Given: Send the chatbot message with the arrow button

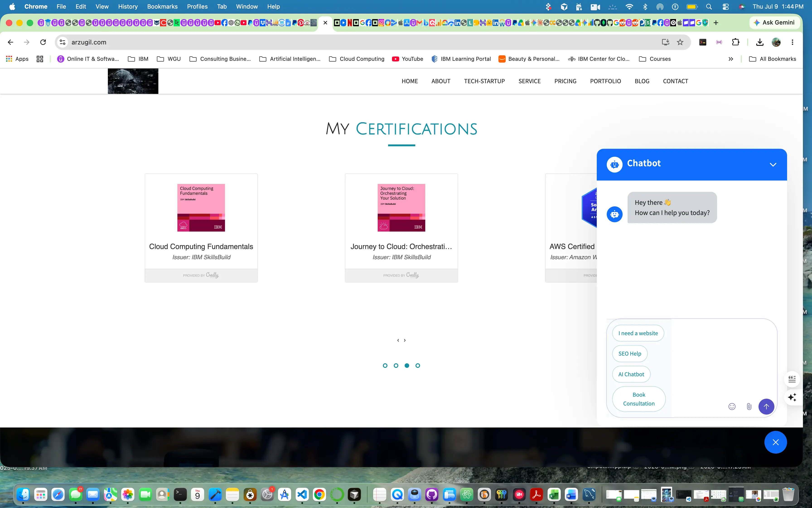Looking at the screenshot, I should click(x=766, y=407).
